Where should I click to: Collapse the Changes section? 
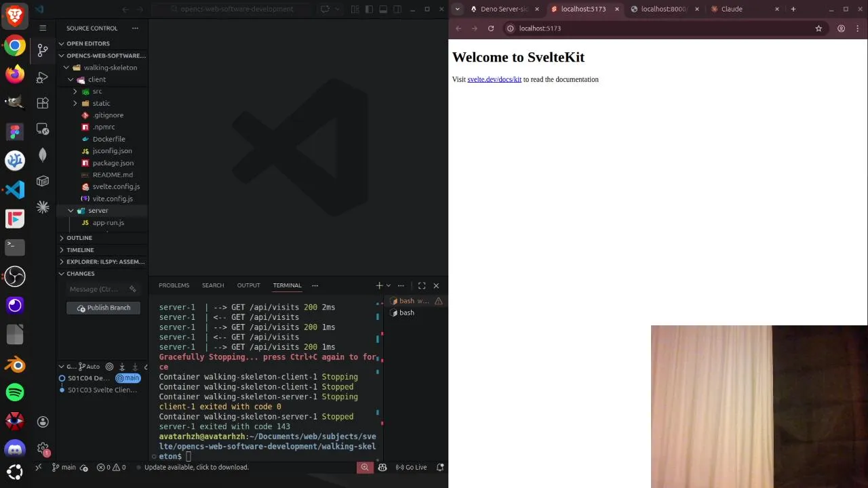tap(102, 274)
